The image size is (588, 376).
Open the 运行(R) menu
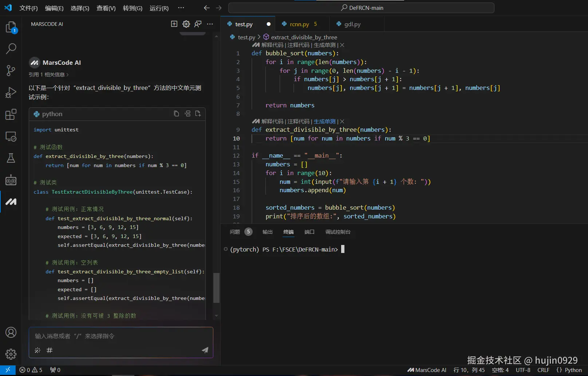point(159,8)
